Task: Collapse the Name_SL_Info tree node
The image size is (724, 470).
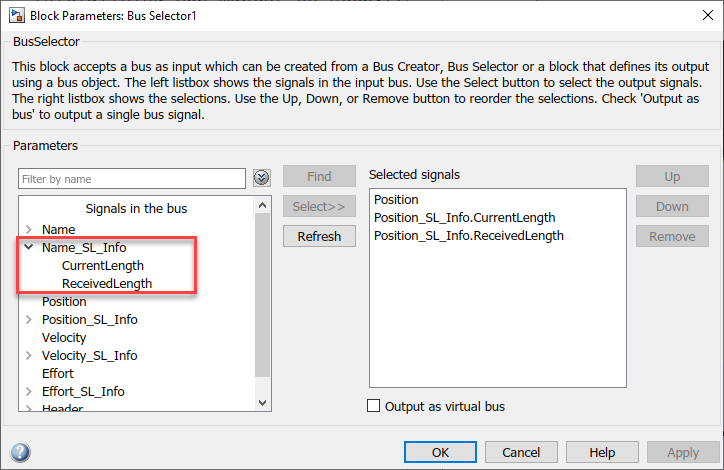Action: pyautogui.click(x=29, y=247)
